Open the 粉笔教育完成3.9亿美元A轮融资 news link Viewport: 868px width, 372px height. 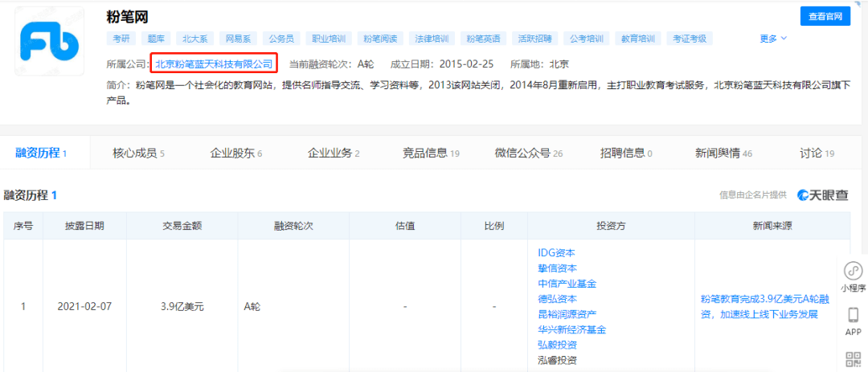tap(764, 306)
